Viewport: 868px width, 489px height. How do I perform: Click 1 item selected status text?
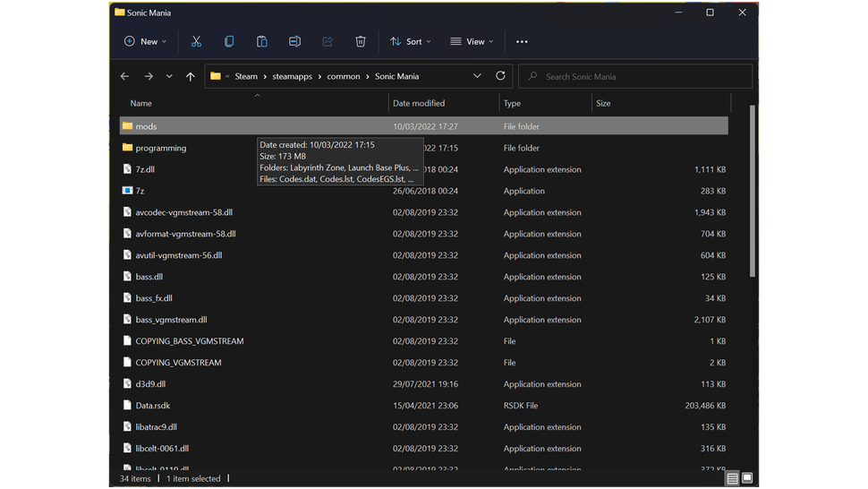(x=193, y=478)
